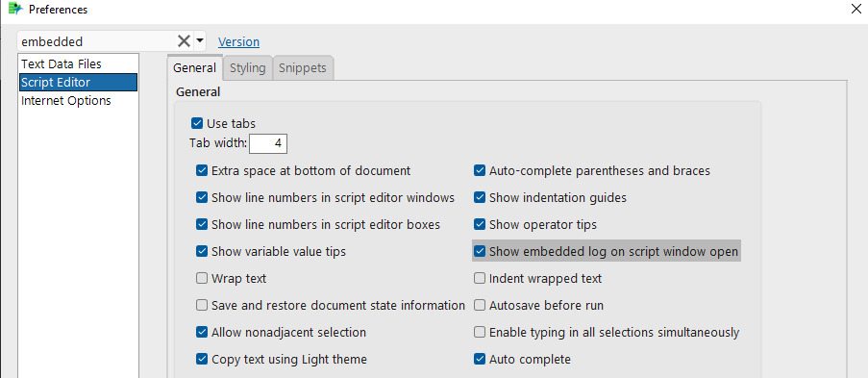Select Internet Options category

click(78, 100)
